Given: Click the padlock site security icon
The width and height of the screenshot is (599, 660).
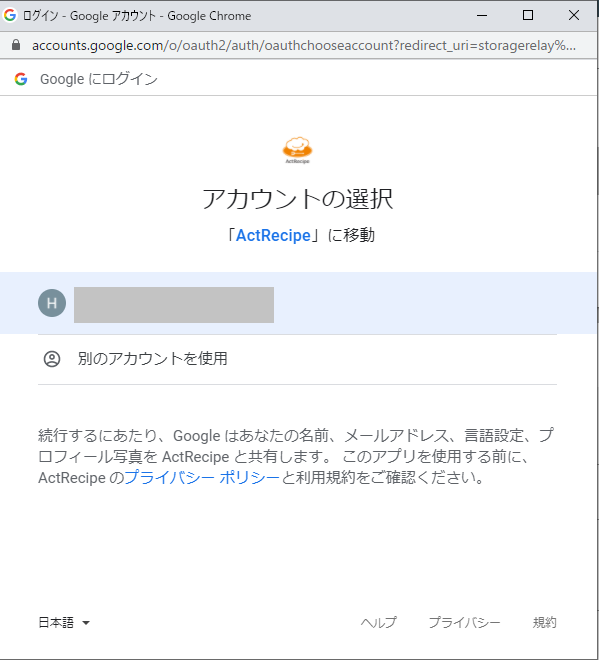Looking at the screenshot, I should [x=16, y=45].
